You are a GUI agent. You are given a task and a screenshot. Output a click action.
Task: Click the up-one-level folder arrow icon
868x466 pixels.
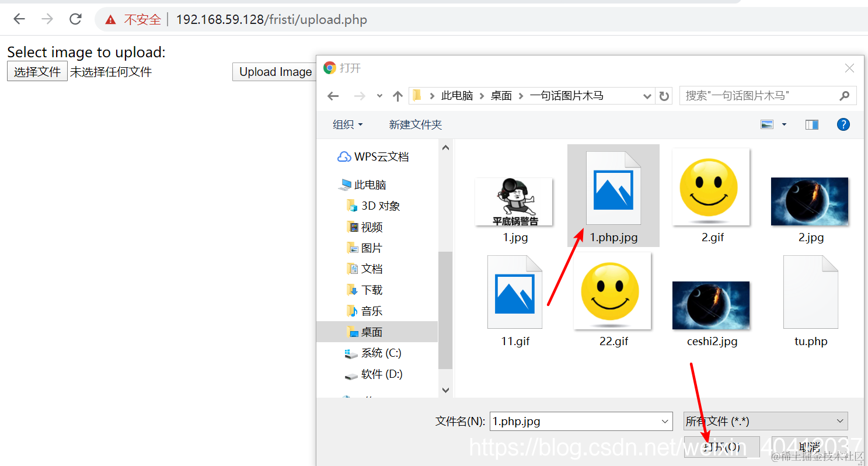[398, 95]
